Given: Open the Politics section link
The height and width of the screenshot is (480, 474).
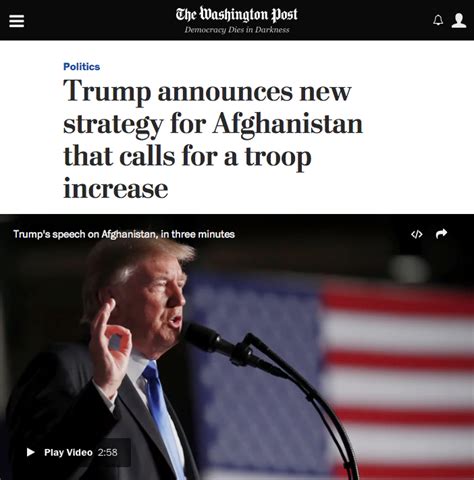Looking at the screenshot, I should [82, 67].
